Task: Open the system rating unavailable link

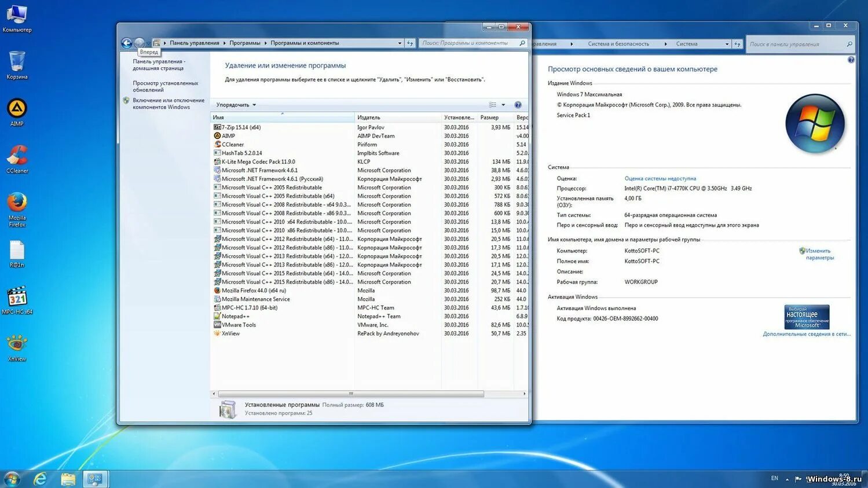Action: click(x=660, y=178)
